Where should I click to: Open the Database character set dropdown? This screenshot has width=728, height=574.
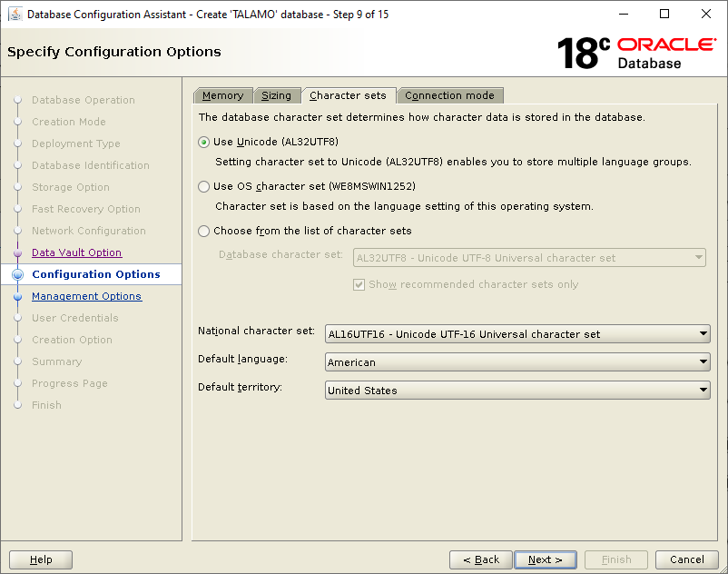click(x=529, y=258)
